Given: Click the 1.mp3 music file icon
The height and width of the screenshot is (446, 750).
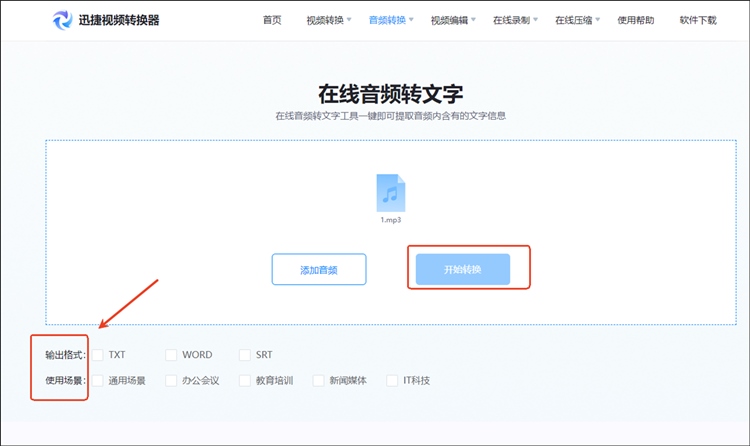Looking at the screenshot, I should [x=391, y=193].
